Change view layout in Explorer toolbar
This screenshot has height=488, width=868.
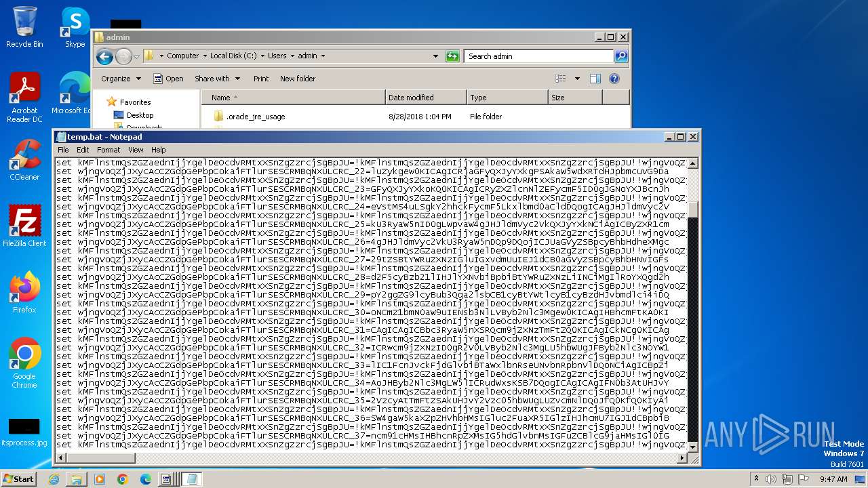[560, 79]
